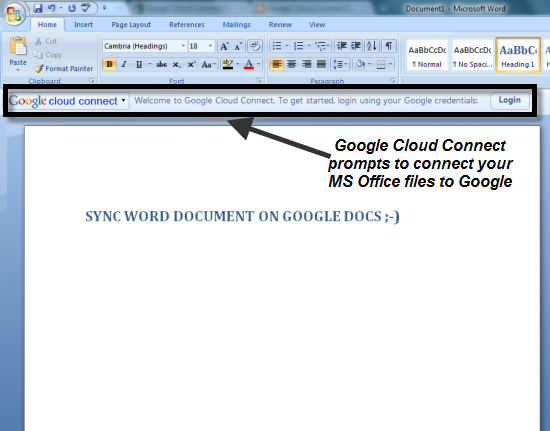550x431 pixels.
Task: Open Font dialog launcher
Action: (x=259, y=81)
